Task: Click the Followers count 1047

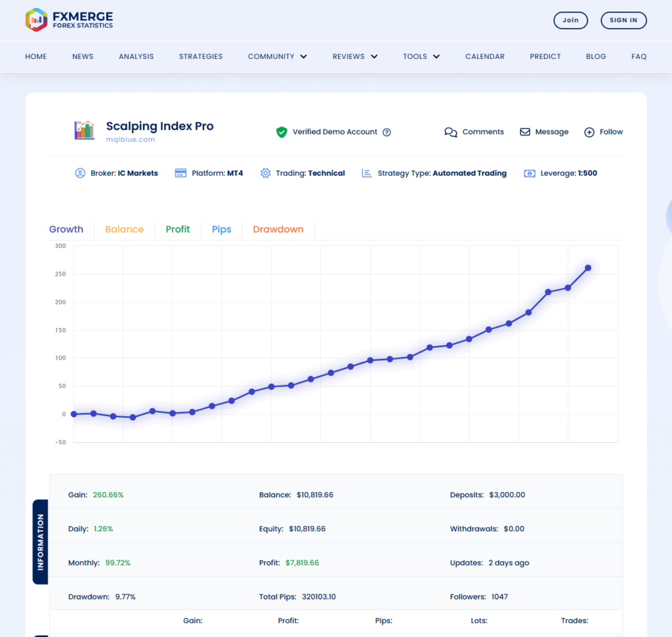Action: (x=499, y=597)
